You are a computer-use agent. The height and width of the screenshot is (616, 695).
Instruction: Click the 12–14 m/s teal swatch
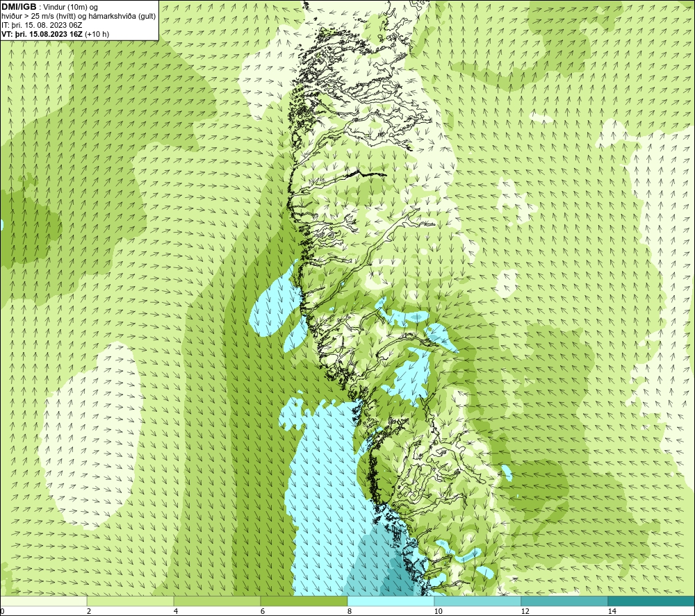(x=564, y=601)
